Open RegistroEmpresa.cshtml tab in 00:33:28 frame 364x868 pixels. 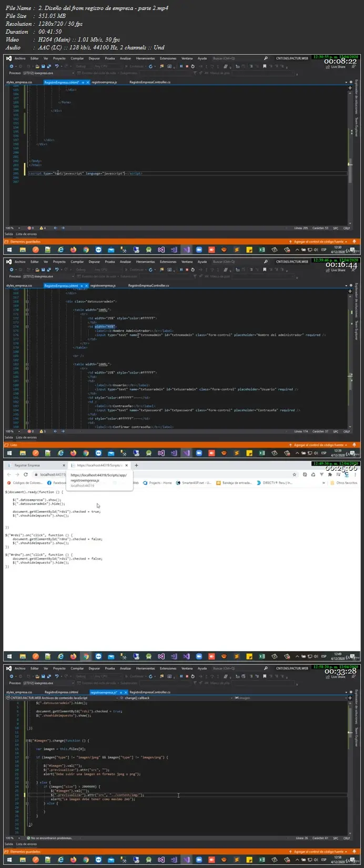[62, 692]
